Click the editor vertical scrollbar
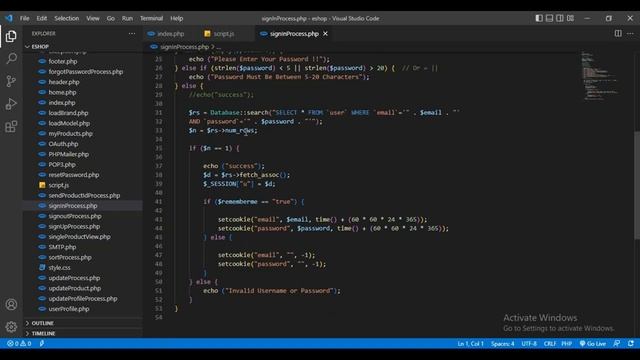640x360 pixels. pos(637,186)
